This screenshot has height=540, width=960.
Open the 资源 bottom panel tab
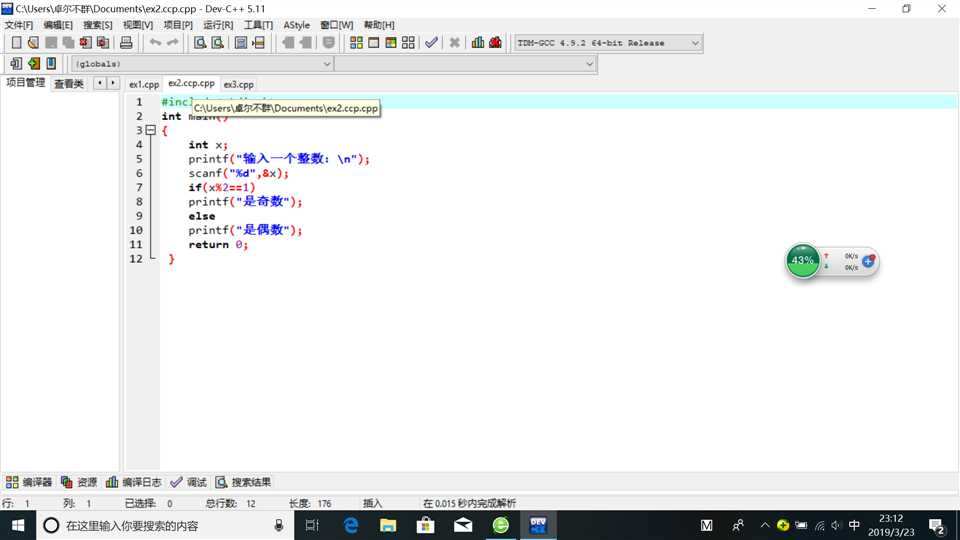pyautogui.click(x=79, y=482)
